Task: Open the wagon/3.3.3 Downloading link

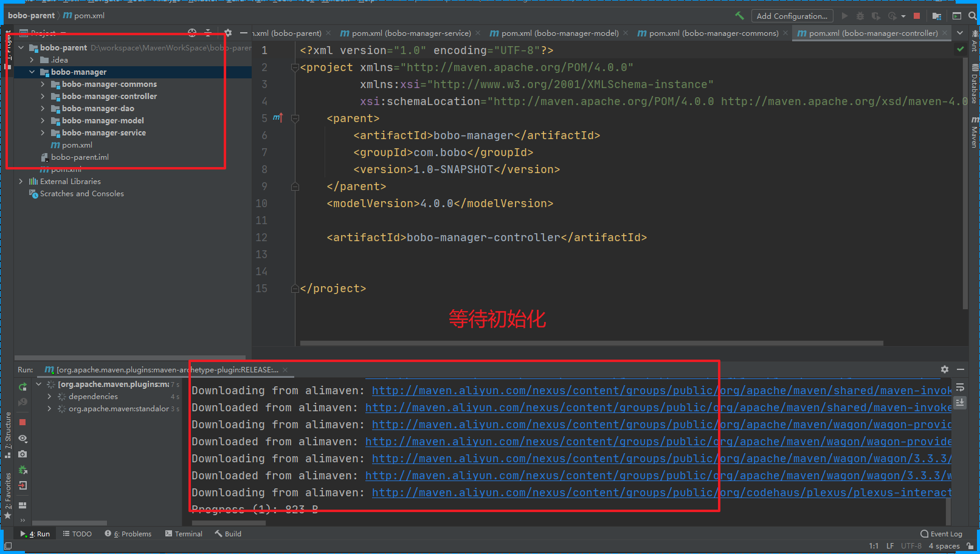Action: pyautogui.click(x=661, y=459)
